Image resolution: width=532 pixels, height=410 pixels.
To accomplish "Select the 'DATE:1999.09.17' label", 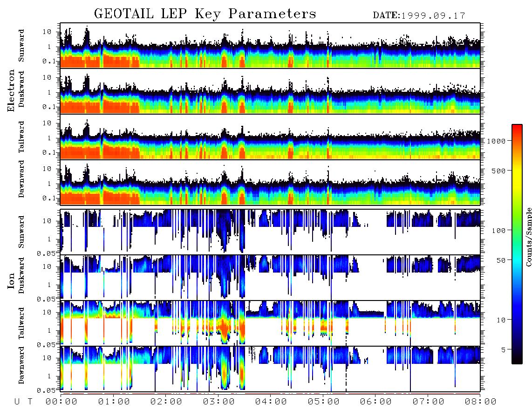I will tap(419, 15).
